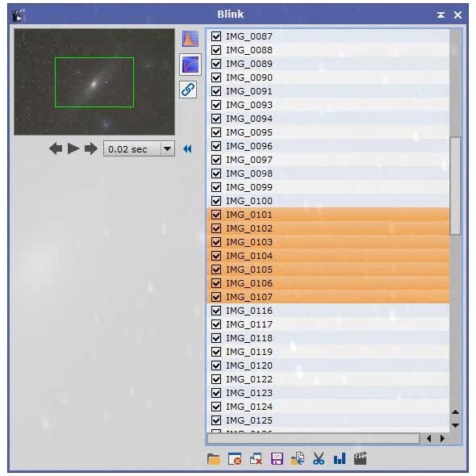The height and width of the screenshot is (476, 476).
Task: Show previous image with left arrow
Action: pos(56,148)
